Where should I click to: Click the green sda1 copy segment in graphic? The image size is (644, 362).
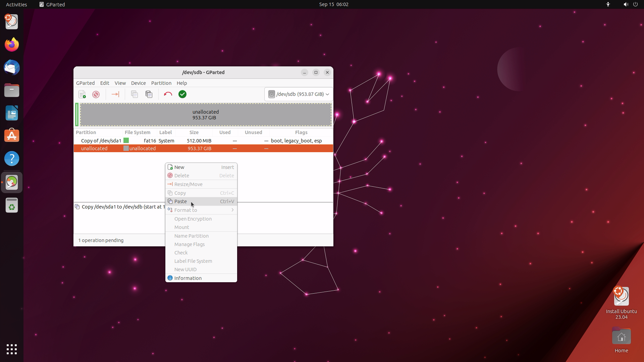77,115
